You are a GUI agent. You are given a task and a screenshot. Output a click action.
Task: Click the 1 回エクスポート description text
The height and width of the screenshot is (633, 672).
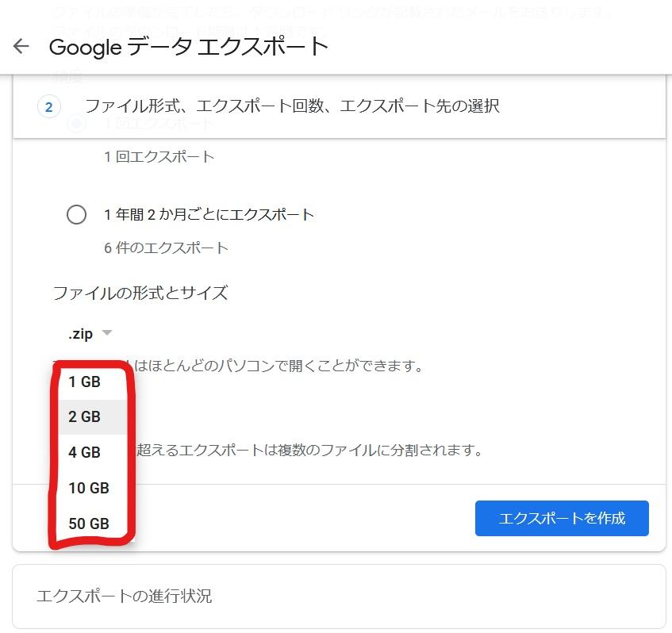coord(159,157)
